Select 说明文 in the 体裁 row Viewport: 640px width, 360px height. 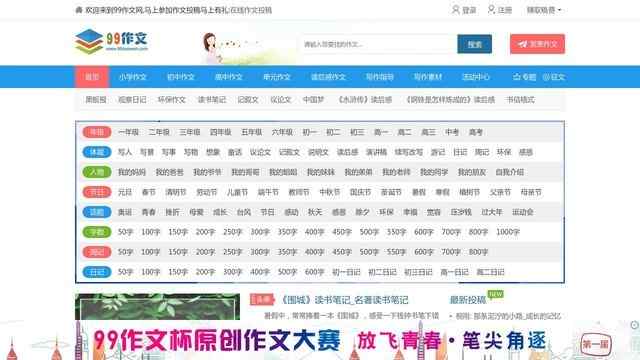(x=318, y=152)
